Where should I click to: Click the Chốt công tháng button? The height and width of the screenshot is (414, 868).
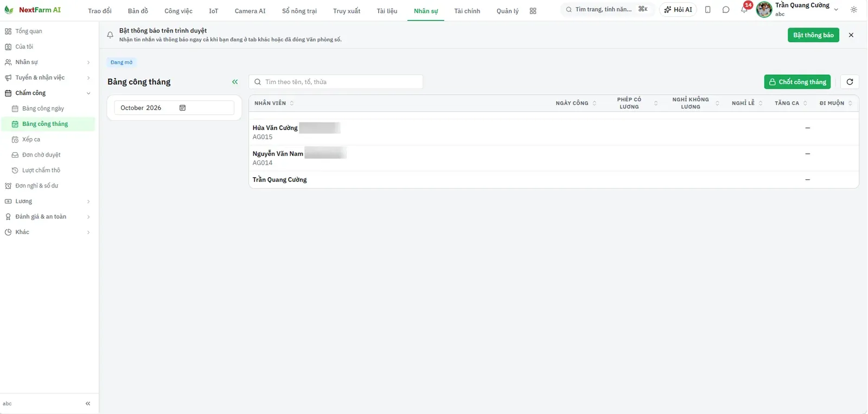797,82
